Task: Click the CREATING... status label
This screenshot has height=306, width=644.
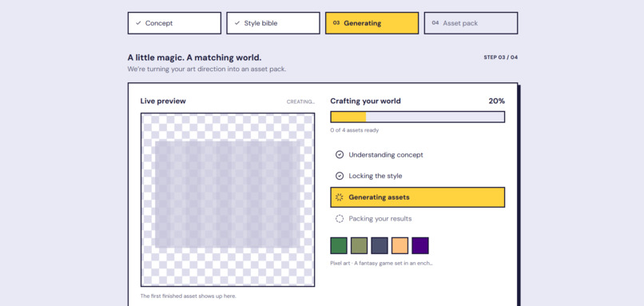Action: [300, 101]
